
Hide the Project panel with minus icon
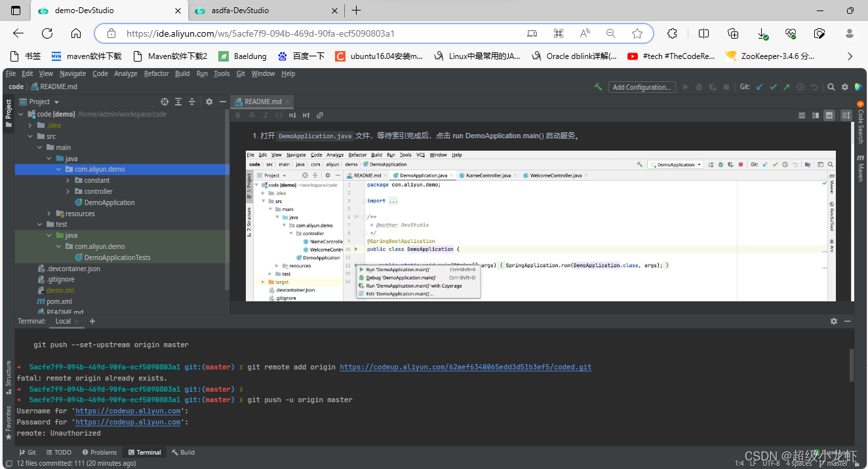click(223, 102)
